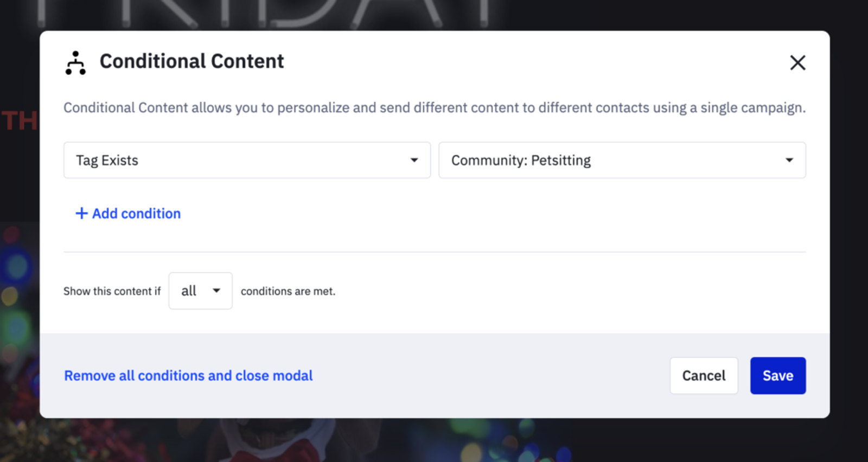The height and width of the screenshot is (462, 868).
Task: Expand the "all" conditions match dropdown
Action: pyautogui.click(x=200, y=291)
